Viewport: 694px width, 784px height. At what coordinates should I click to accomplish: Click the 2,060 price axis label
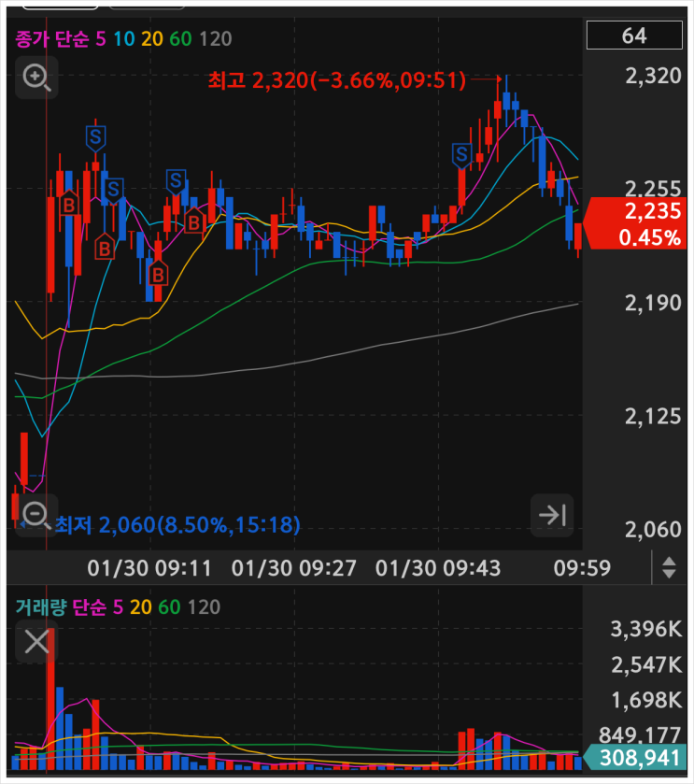pos(653,530)
